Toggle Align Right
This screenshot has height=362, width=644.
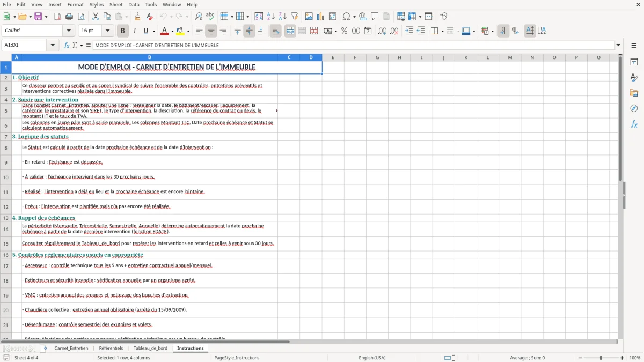coord(223,31)
